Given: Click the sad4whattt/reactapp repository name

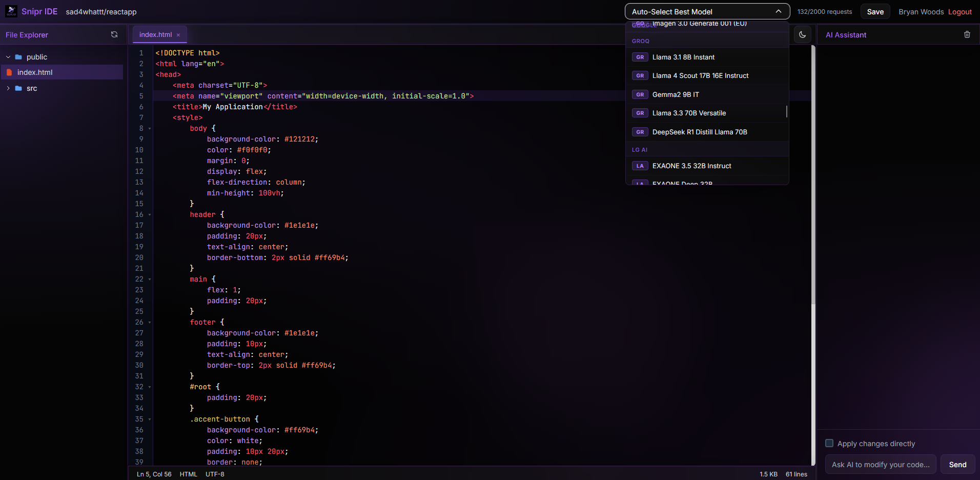Looking at the screenshot, I should click(x=101, y=12).
